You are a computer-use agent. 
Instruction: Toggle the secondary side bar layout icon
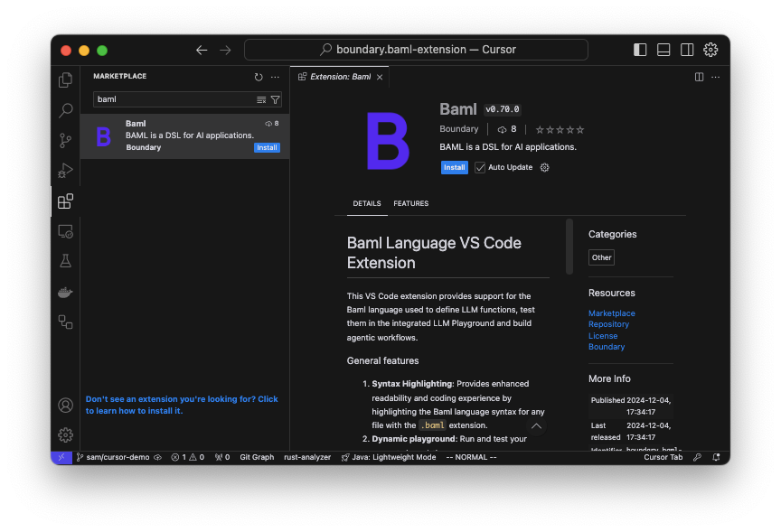pos(687,50)
